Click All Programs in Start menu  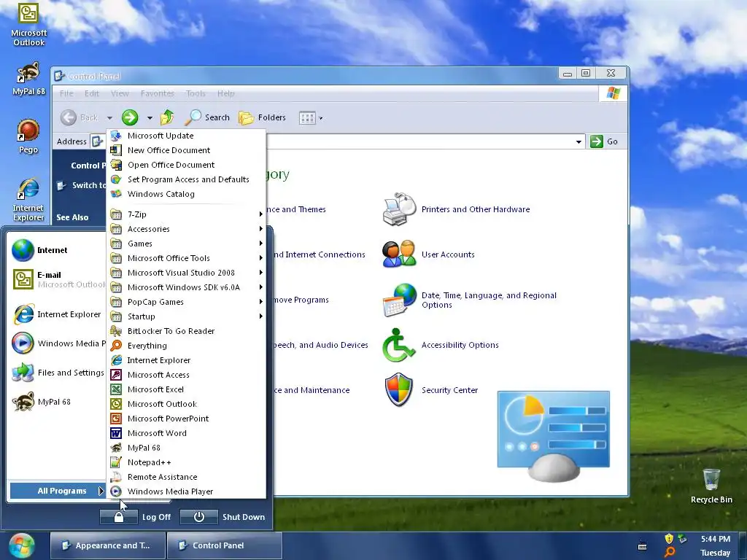[x=57, y=491]
